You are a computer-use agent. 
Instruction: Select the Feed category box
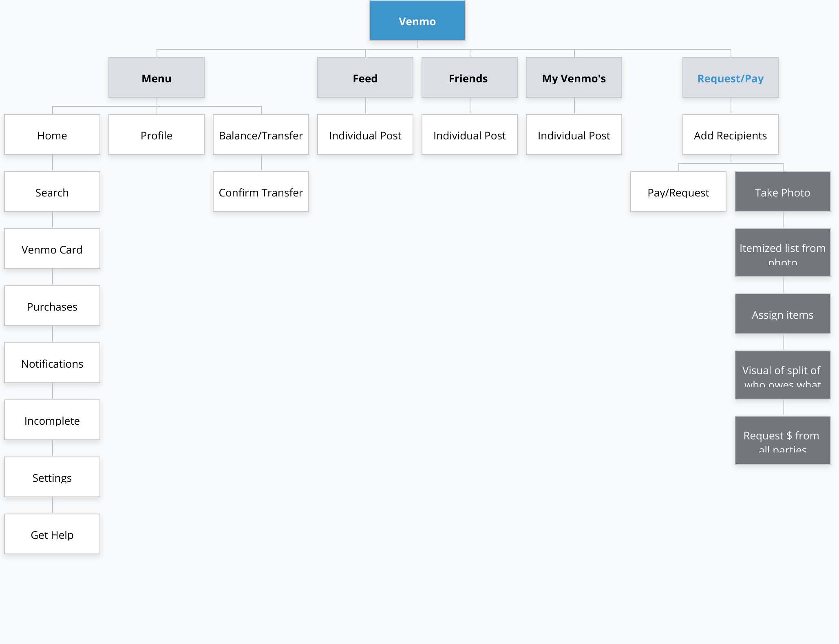tap(365, 78)
